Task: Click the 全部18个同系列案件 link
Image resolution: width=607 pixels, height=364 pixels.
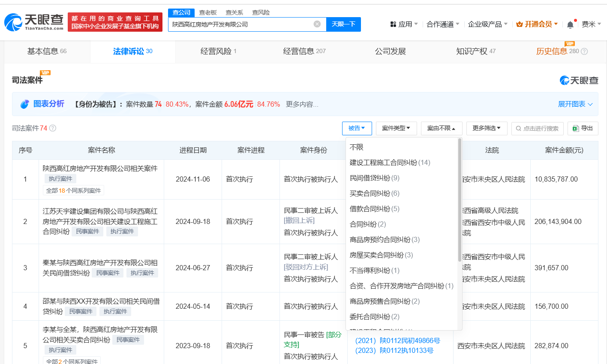Action: (x=73, y=191)
